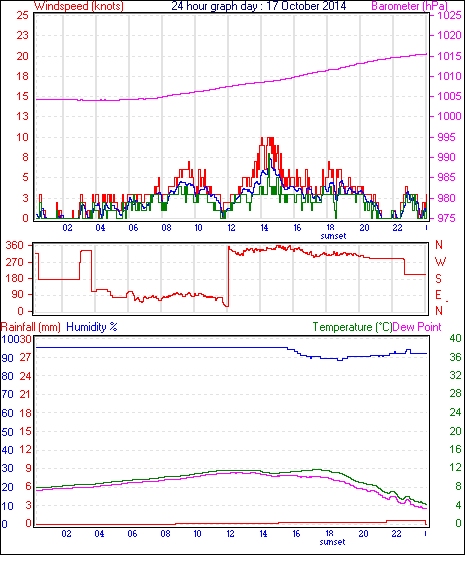Click the 40 degree temperature axis value
The image size is (465, 563).
click(x=455, y=338)
